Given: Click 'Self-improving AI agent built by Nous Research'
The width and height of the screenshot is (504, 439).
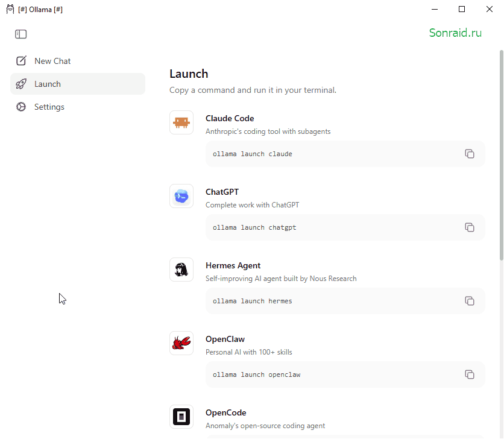Looking at the screenshot, I should pos(281,279).
